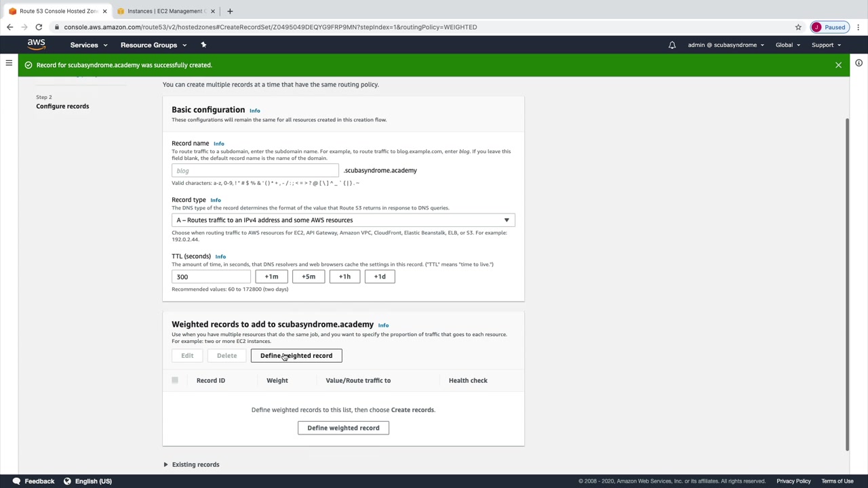868x488 pixels.
Task: Open the Support dropdown menu
Action: pos(826,45)
